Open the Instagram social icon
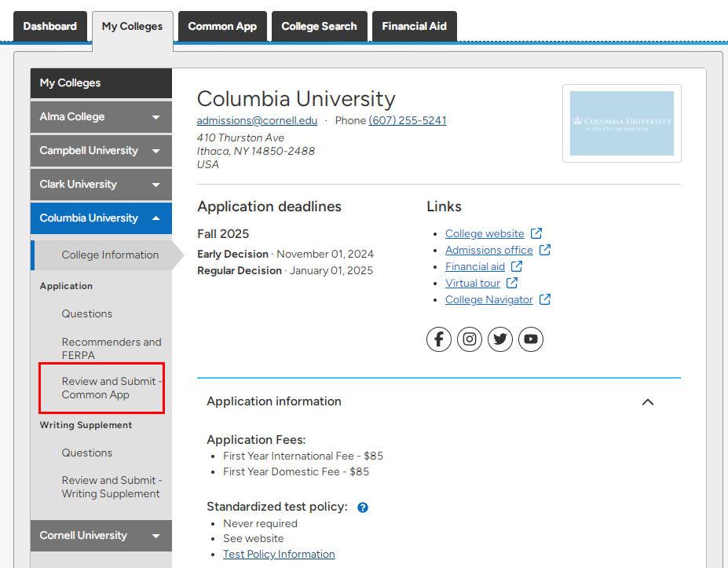Screen dimensions: 728x568 coord(470,339)
